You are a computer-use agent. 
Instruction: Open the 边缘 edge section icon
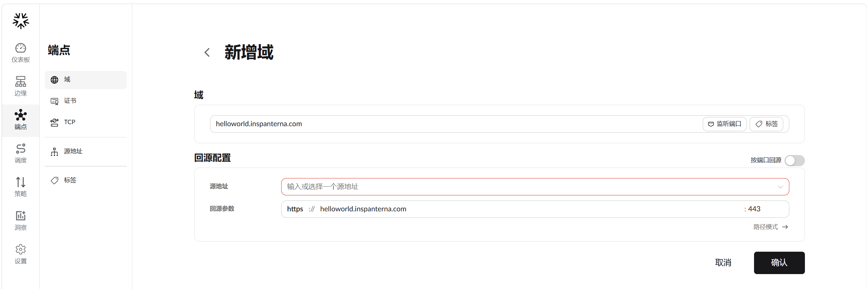[x=21, y=81]
